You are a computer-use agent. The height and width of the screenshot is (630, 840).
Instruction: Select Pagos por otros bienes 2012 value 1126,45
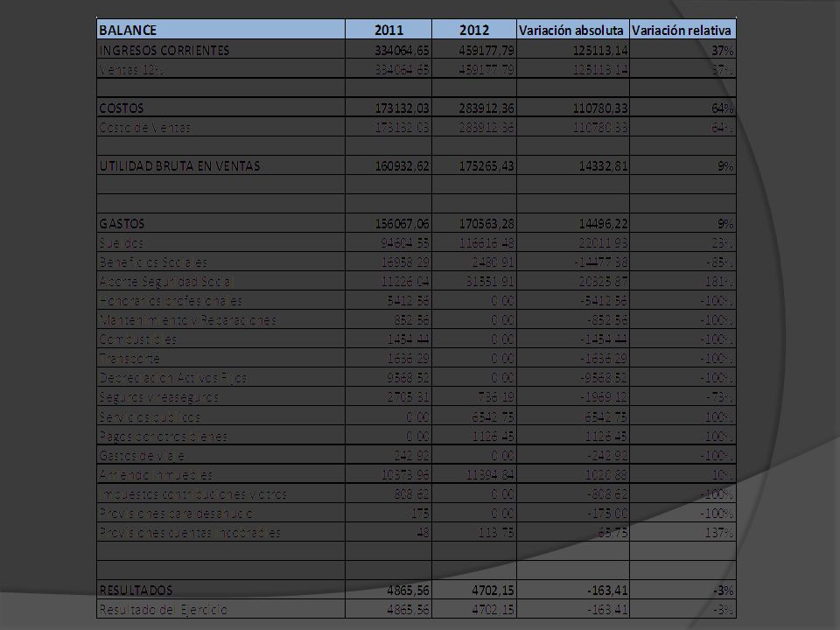click(x=493, y=436)
